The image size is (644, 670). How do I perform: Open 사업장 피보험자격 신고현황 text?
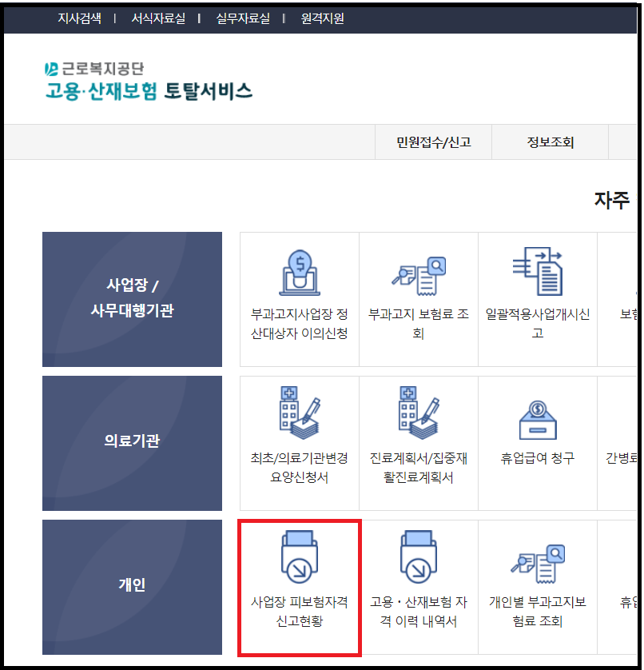300,612
